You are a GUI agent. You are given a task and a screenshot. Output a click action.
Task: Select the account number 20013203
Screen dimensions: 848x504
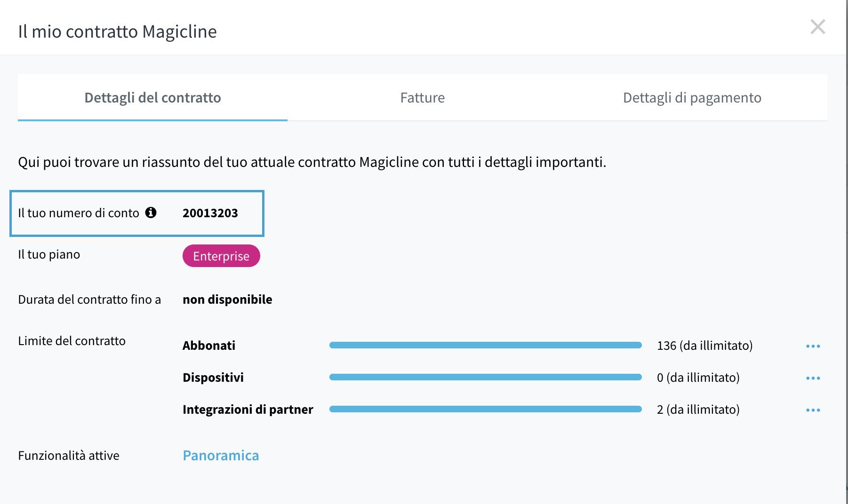pos(210,213)
